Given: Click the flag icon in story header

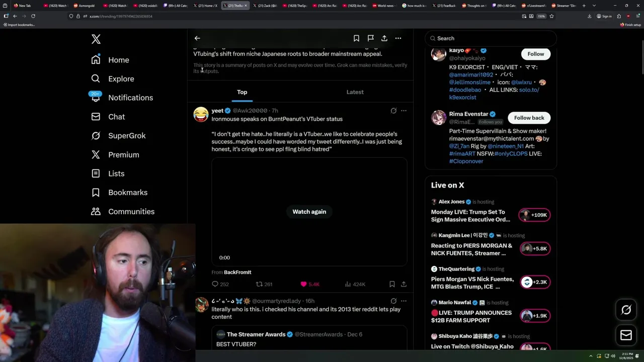Looking at the screenshot, I should coord(370,38).
